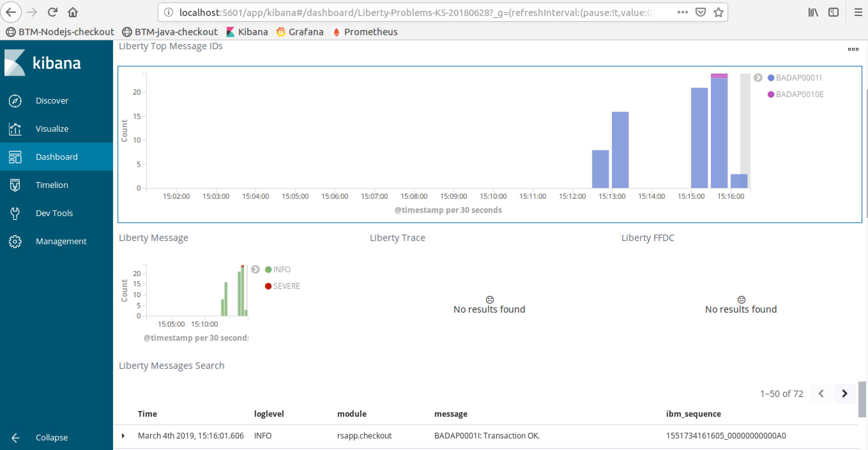This screenshot has height=450, width=868.
Task: Open the Grafana bookmark
Action: pyautogui.click(x=300, y=32)
